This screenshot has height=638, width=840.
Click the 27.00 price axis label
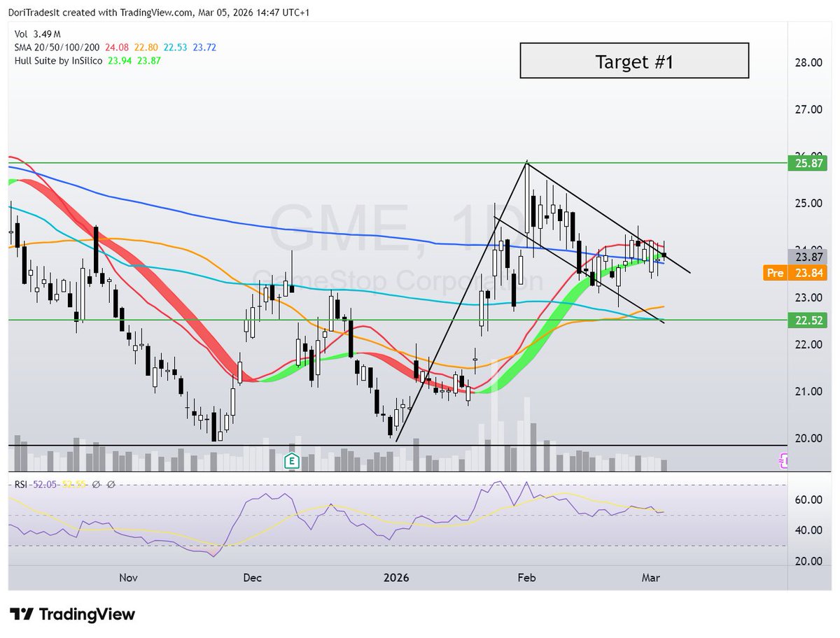tap(808, 109)
